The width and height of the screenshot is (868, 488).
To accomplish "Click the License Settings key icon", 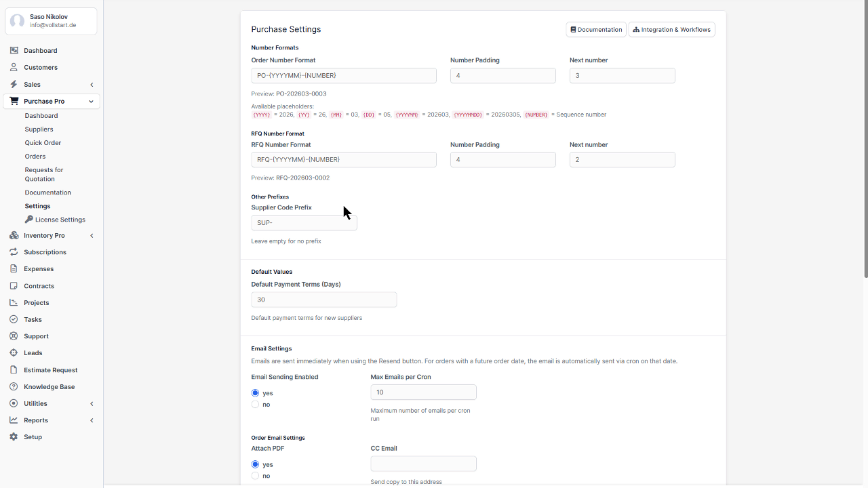I will [x=28, y=220].
